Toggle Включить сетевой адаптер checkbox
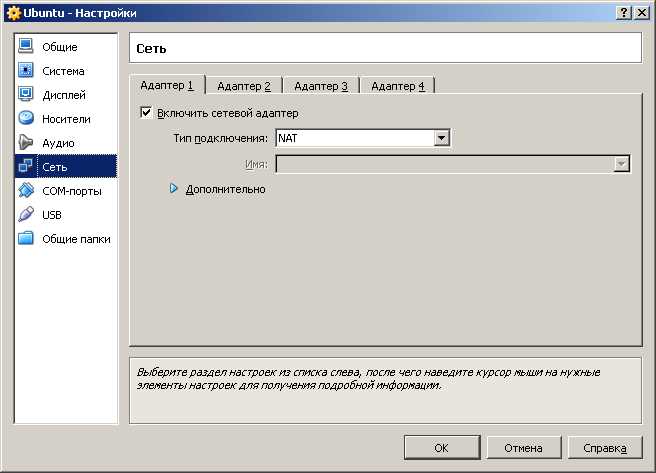656x473 pixels. (146, 112)
